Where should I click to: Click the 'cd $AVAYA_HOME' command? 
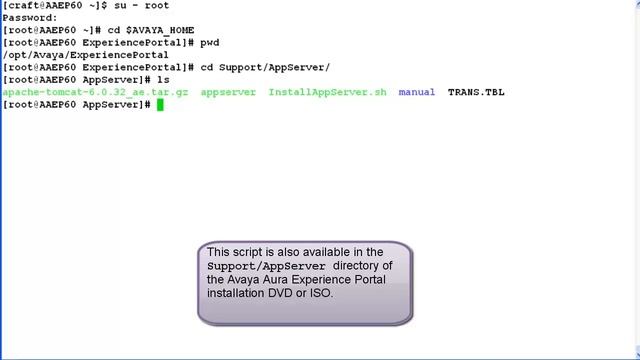151,31
